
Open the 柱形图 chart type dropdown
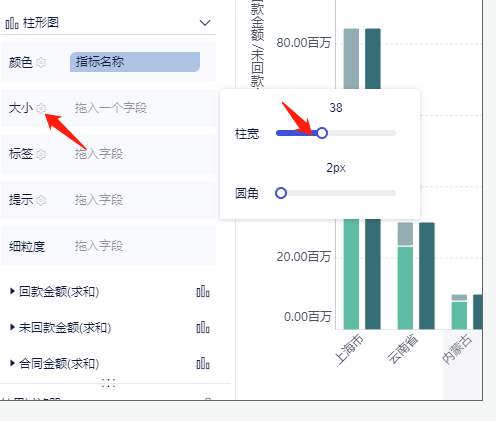[x=205, y=23]
